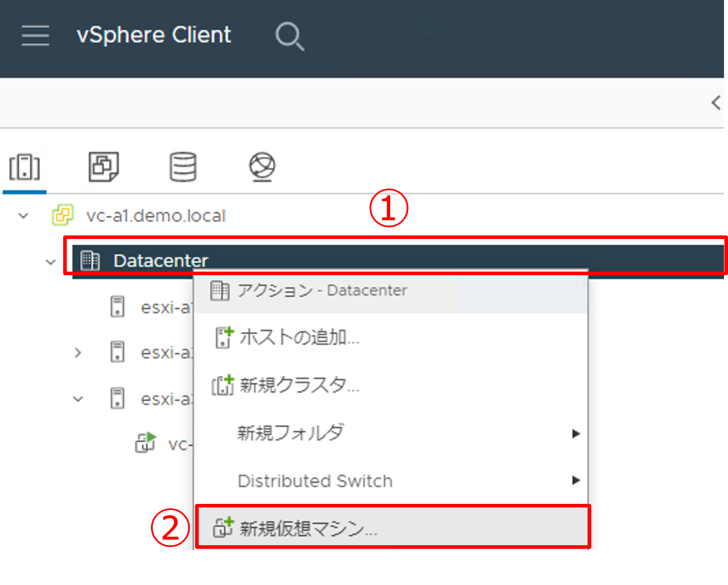
Task: Click the second esxi-a host icon
Action: [x=117, y=352]
